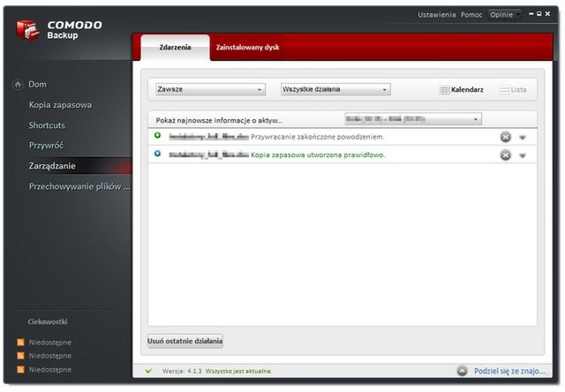Click green restore status icon

157,135
